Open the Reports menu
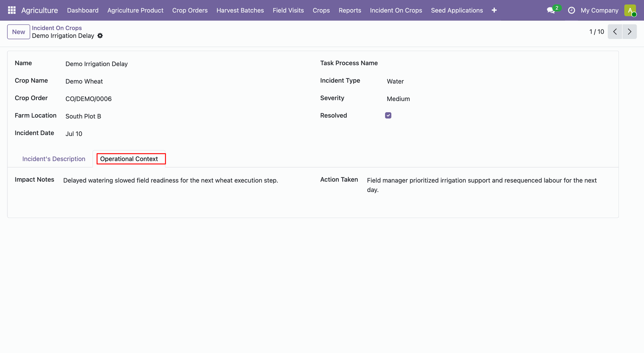 tap(350, 10)
